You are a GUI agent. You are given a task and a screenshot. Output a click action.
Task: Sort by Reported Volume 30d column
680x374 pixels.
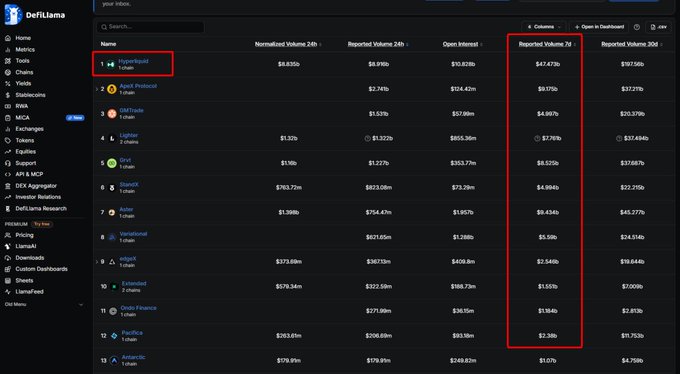[631, 44]
